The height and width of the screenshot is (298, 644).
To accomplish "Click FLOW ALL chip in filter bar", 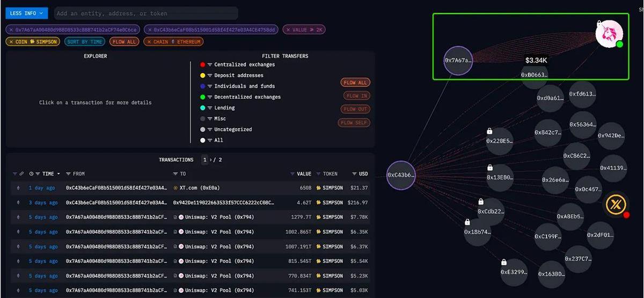I will pyautogui.click(x=124, y=42).
